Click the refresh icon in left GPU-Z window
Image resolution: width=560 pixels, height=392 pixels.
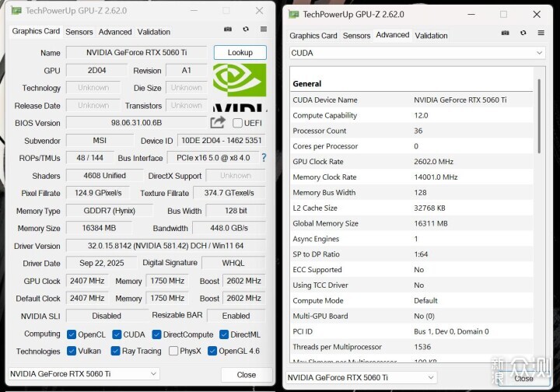[x=246, y=30]
